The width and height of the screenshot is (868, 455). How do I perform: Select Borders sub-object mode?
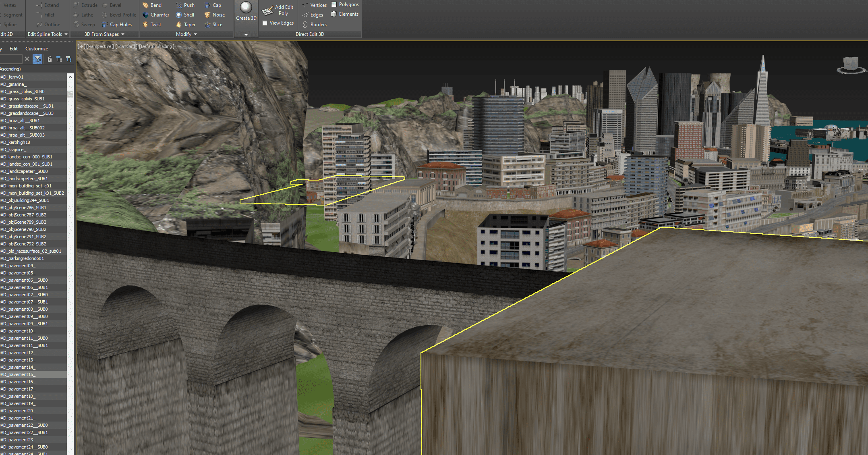click(315, 25)
